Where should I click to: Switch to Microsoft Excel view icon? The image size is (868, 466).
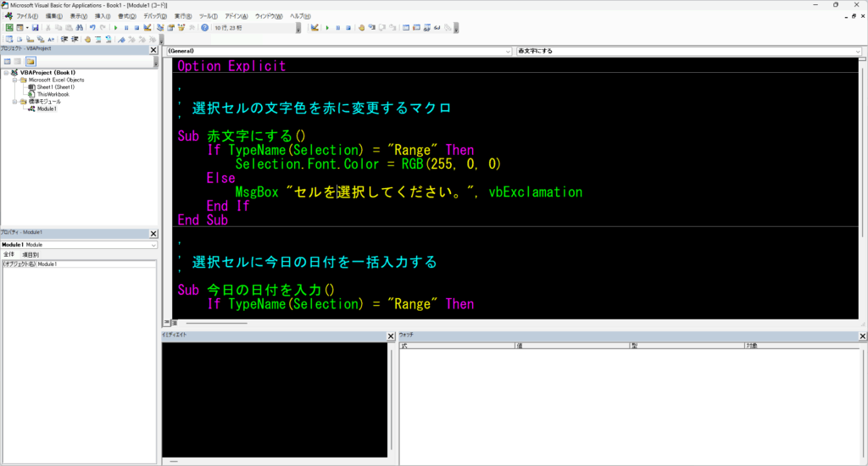(9, 28)
